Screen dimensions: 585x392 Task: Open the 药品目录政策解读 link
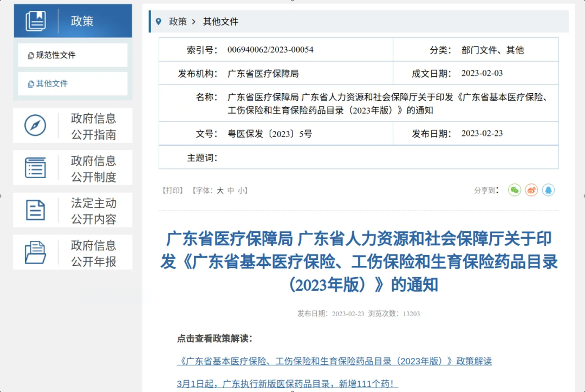[334, 361]
